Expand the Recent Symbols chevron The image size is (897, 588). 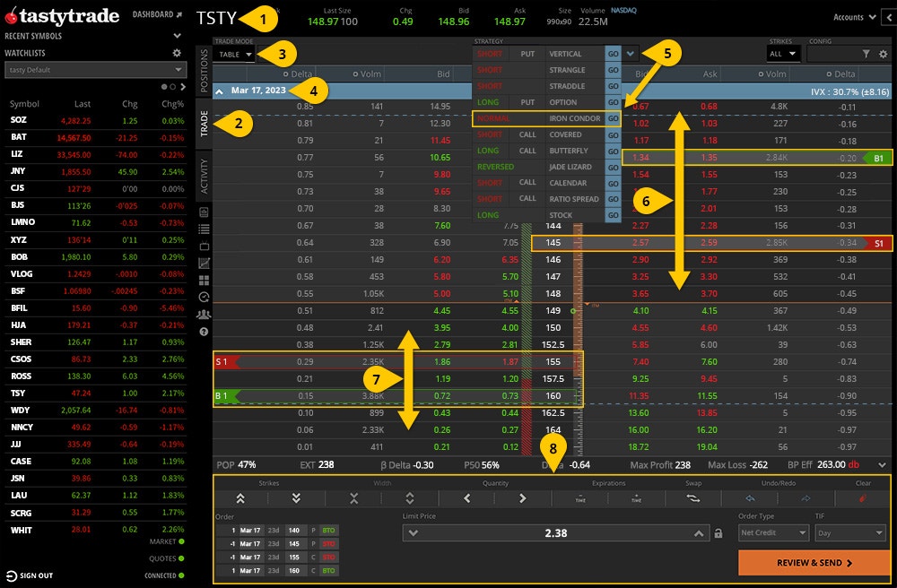[x=178, y=36]
